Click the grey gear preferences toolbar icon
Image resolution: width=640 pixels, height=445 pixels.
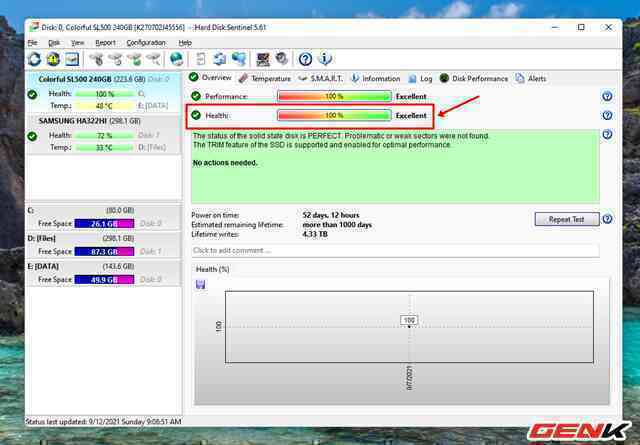click(282, 59)
